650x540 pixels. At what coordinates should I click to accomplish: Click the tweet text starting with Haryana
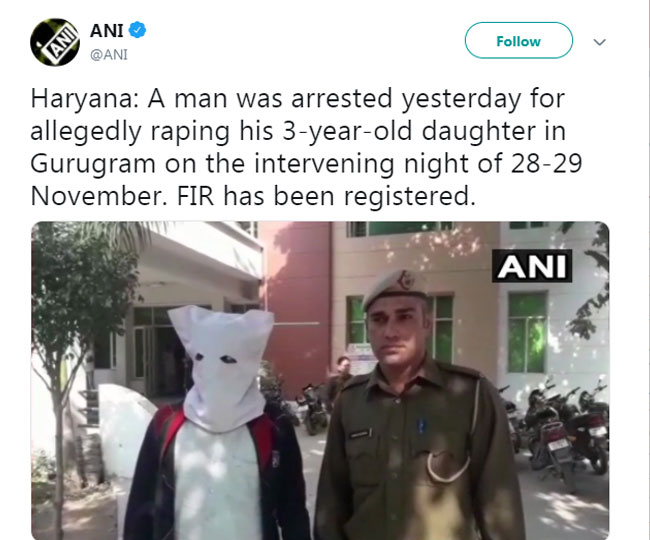(306, 147)
